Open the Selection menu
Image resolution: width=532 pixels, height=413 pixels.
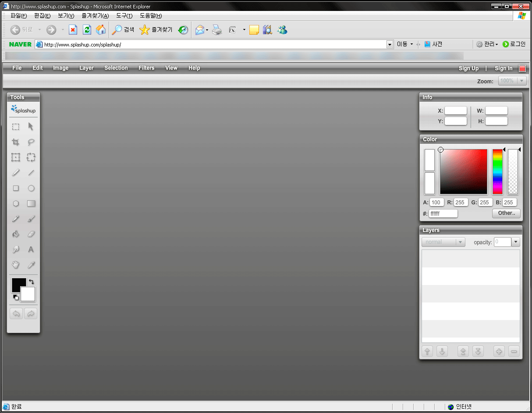(116, 68)
